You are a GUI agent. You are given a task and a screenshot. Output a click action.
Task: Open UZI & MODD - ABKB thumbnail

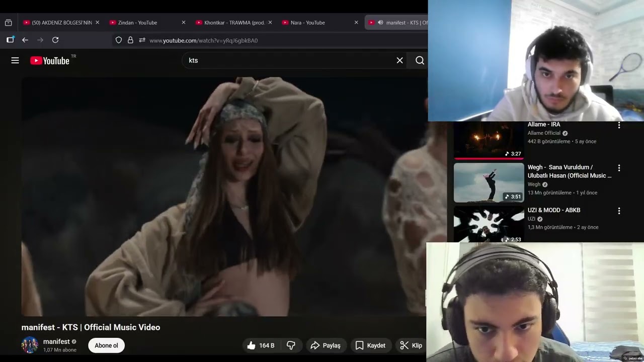[x=489, y=224]
